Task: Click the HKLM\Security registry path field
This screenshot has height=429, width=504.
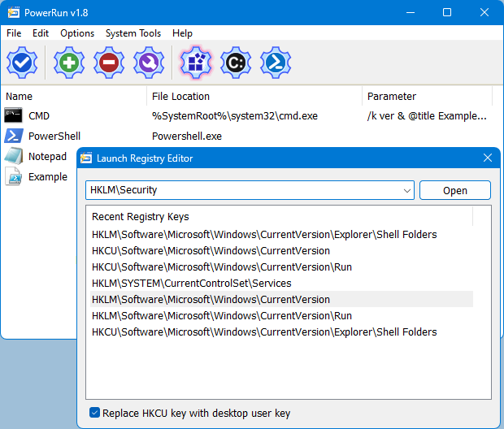Action: [244, 190]
